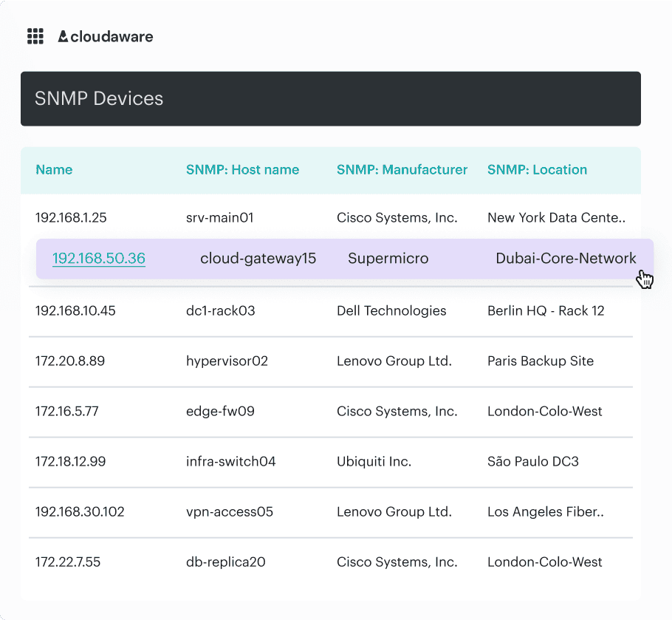Select the 172.18.12.99 device name

70,461
